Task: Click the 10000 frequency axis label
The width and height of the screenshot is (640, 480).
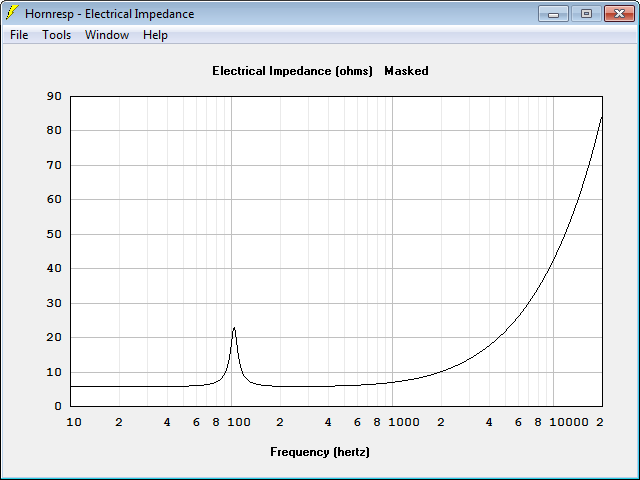Action: coord(569,422)
